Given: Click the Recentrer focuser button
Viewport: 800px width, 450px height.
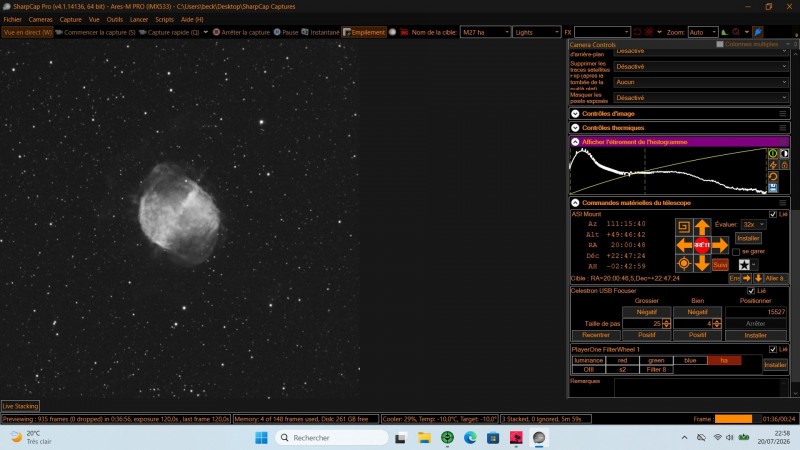Looking at the screenshot, I should point(596,335).
